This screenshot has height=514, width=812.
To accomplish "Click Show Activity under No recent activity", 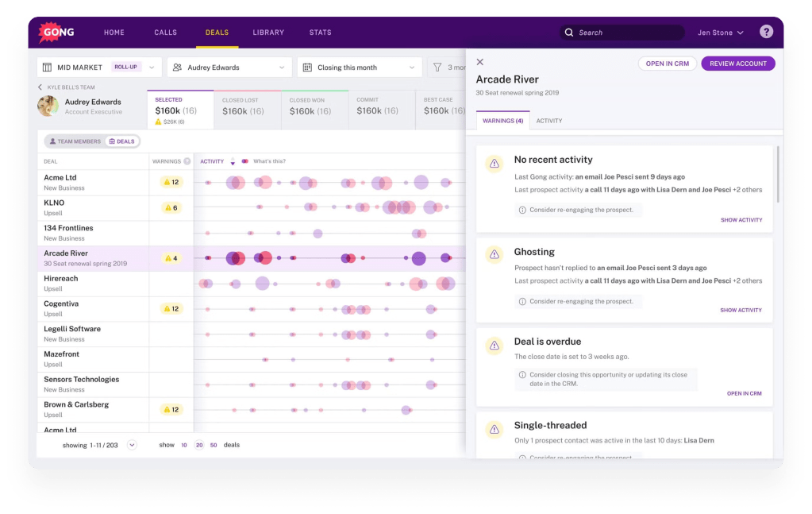I will (x=741, y=220).
